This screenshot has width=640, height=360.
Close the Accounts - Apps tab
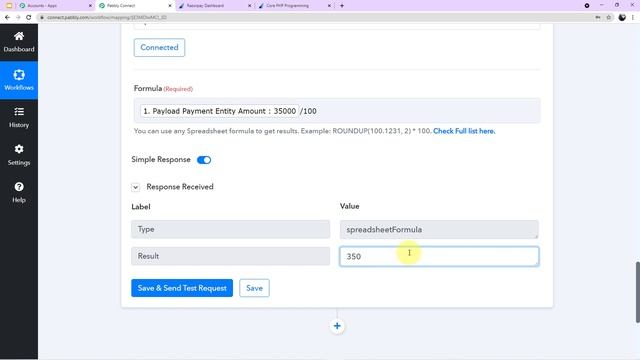pyautogui.click(x=90, y=6)
